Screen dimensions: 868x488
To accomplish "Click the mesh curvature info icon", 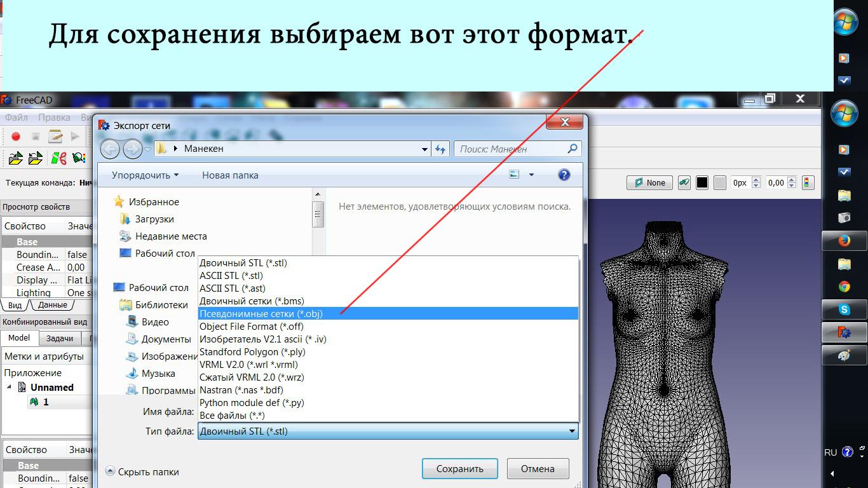I will click(x=79, y=158).
